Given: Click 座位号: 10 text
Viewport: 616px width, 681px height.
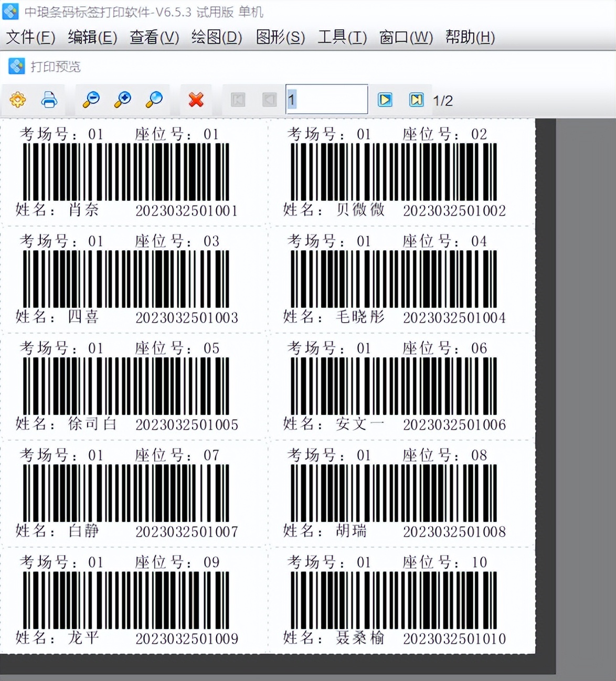Looking at the screenshot, I should pyautogui.click(x=445, y=562).
